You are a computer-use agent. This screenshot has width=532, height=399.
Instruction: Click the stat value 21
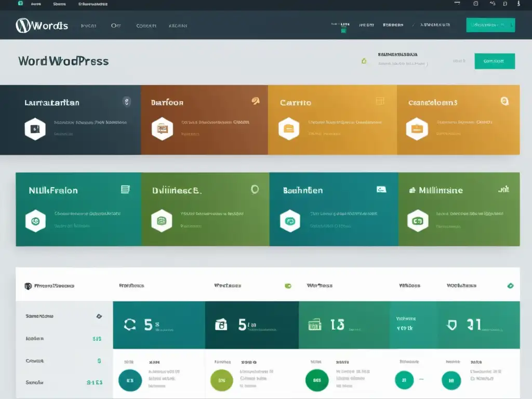(474, 324)
